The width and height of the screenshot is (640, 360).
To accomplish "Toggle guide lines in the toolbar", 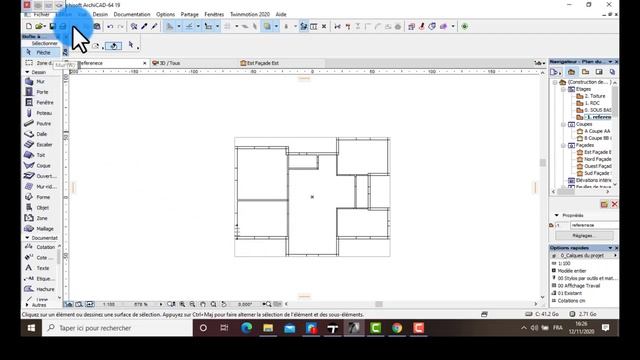I will [x=169, y=27].
